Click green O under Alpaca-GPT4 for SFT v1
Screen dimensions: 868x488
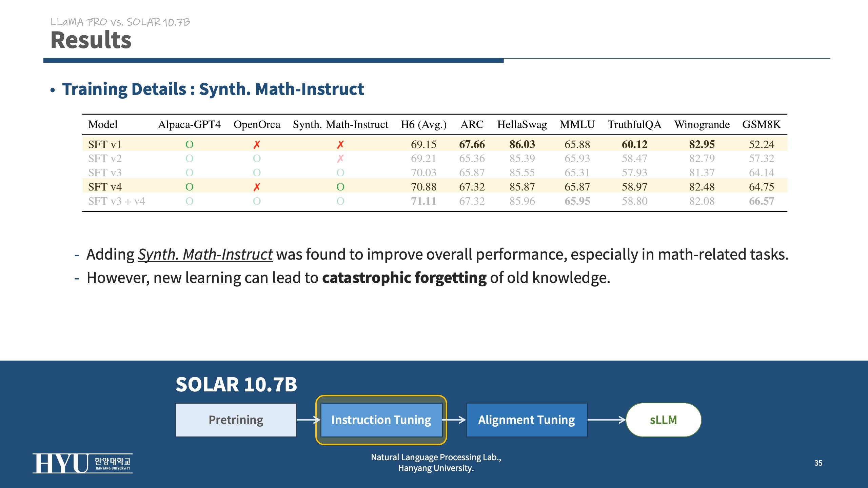tap(189, 145)
